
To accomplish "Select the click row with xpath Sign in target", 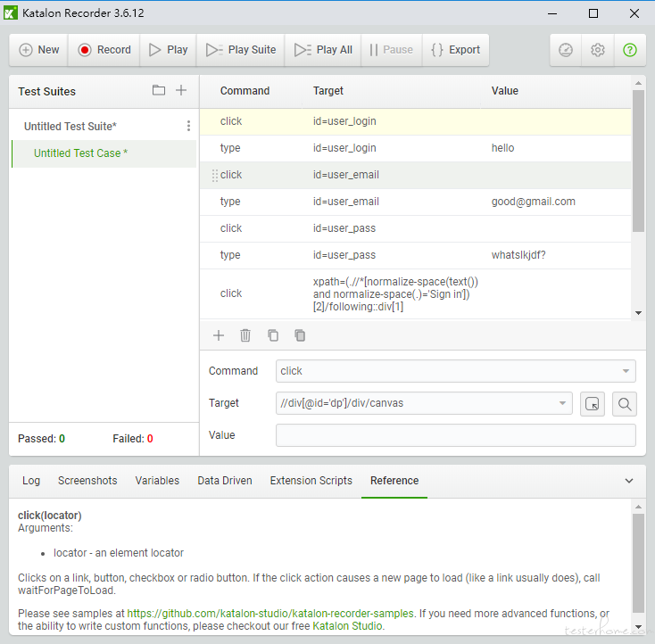I will click(416, 294).
